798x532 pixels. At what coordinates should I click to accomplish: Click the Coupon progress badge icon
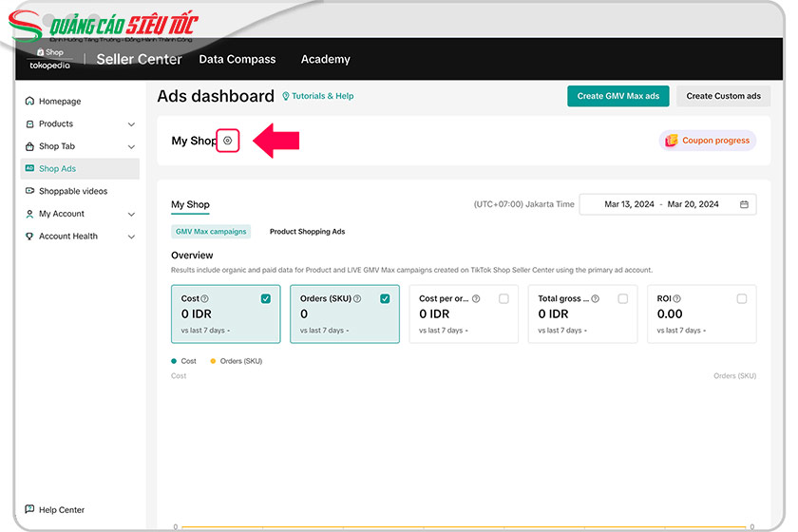672,141
